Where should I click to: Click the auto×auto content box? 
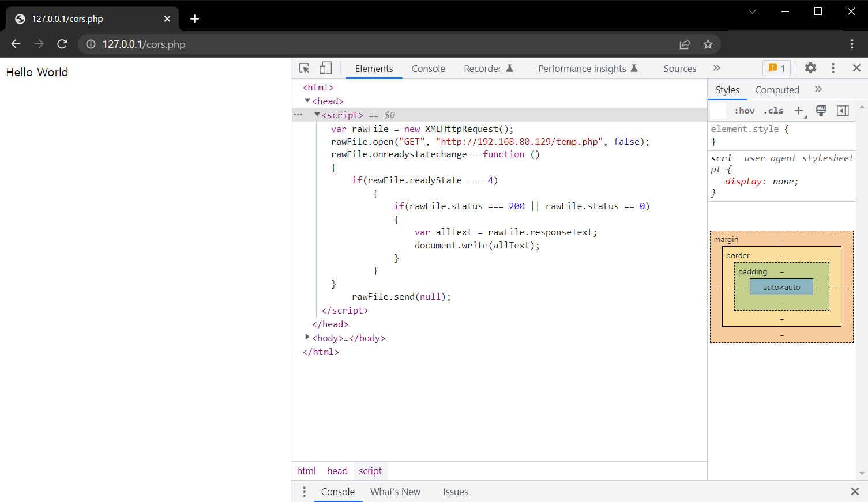[781, 287]
